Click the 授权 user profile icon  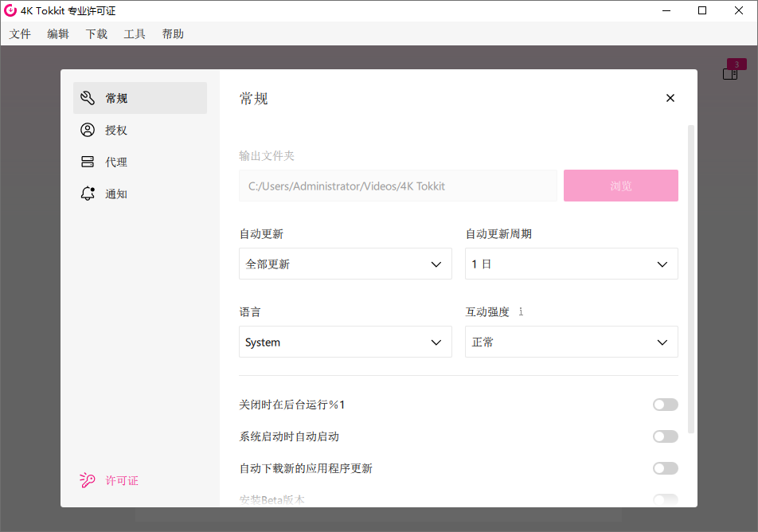[88, 130]
